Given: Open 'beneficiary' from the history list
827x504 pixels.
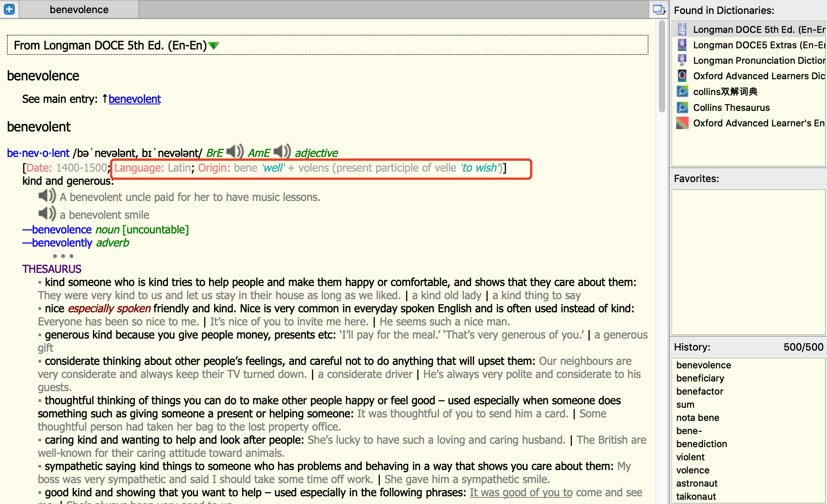Looking at the screenshot, I should coord(700,378).
